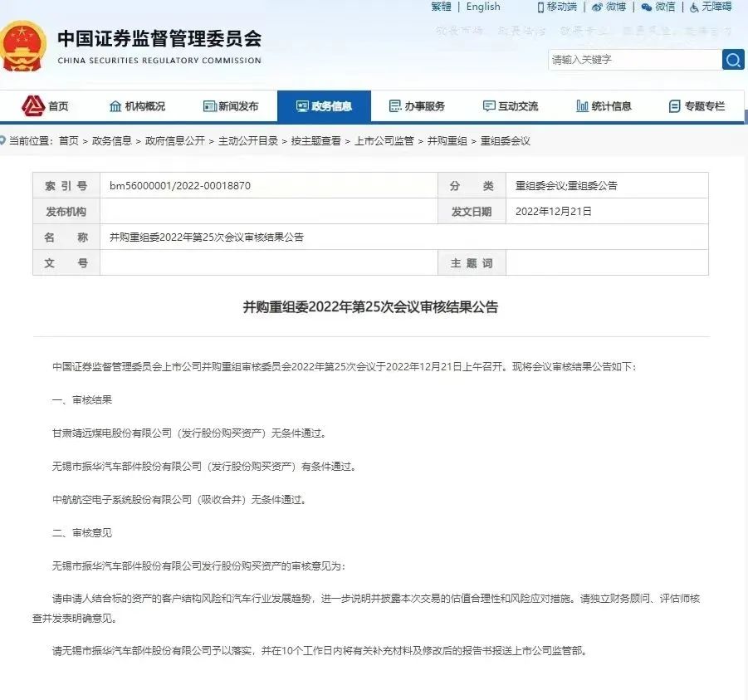Go to 首页 home tab
Viewport: 748px width, 700px height.
[46, 106]
